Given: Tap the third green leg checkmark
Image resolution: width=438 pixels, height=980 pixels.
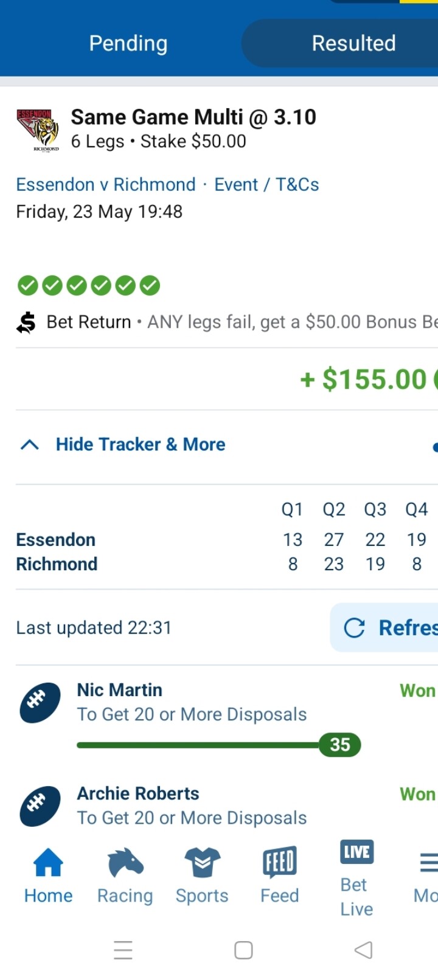Looking at the screenshot, I should 77,285.
